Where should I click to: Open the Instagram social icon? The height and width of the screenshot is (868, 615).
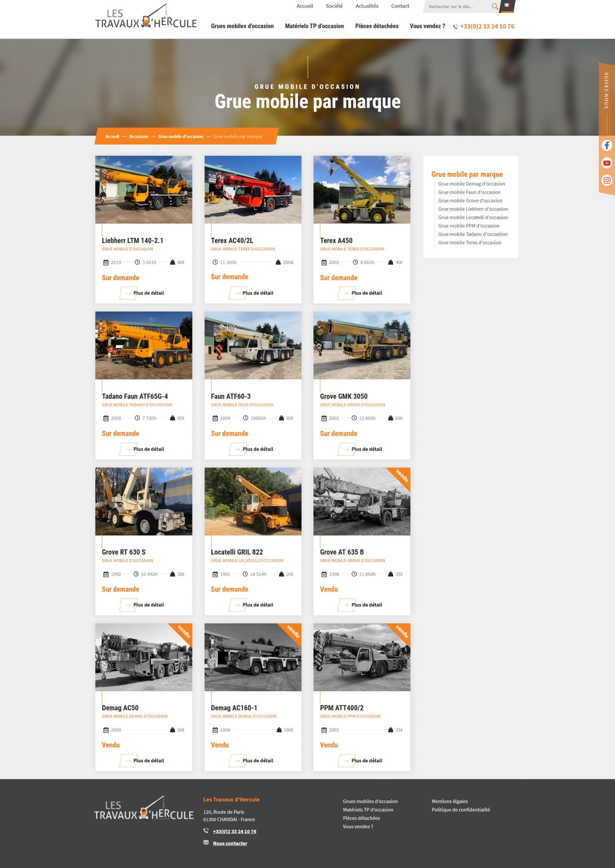[607, 180]
